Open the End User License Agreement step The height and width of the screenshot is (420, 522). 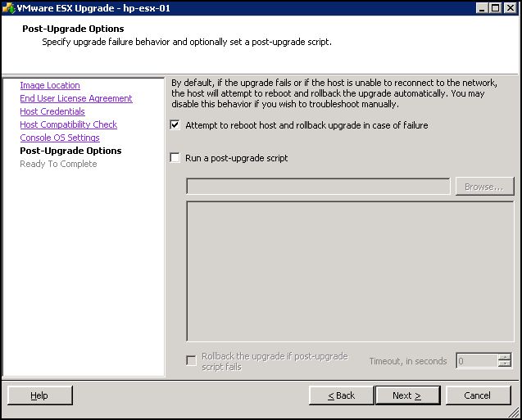click(75, 98)
